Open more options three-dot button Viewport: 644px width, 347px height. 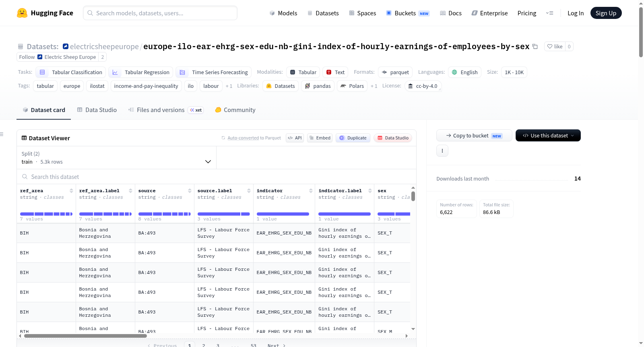tap(442, 151)
